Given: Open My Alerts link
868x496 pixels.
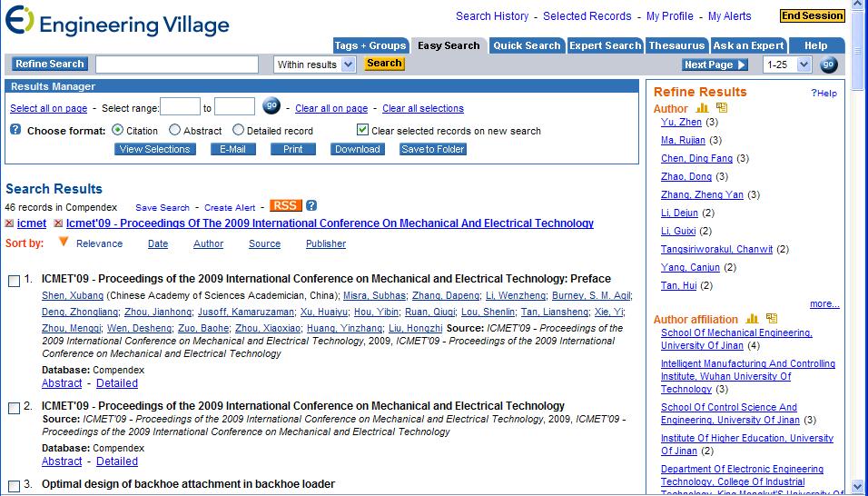Looking at the screenshot, I should tap(730, 16).
